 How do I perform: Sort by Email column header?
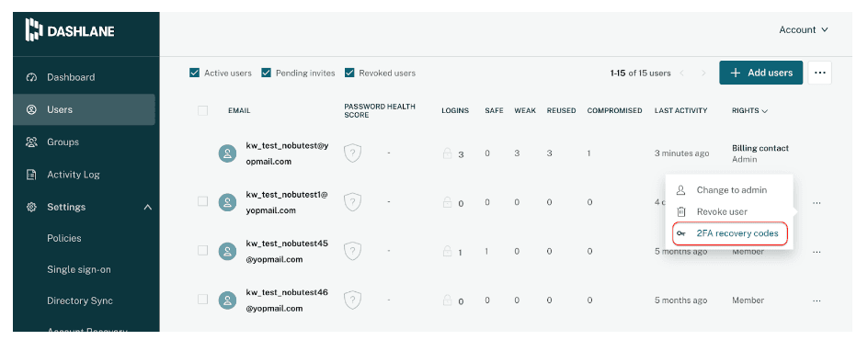[239, 110]
